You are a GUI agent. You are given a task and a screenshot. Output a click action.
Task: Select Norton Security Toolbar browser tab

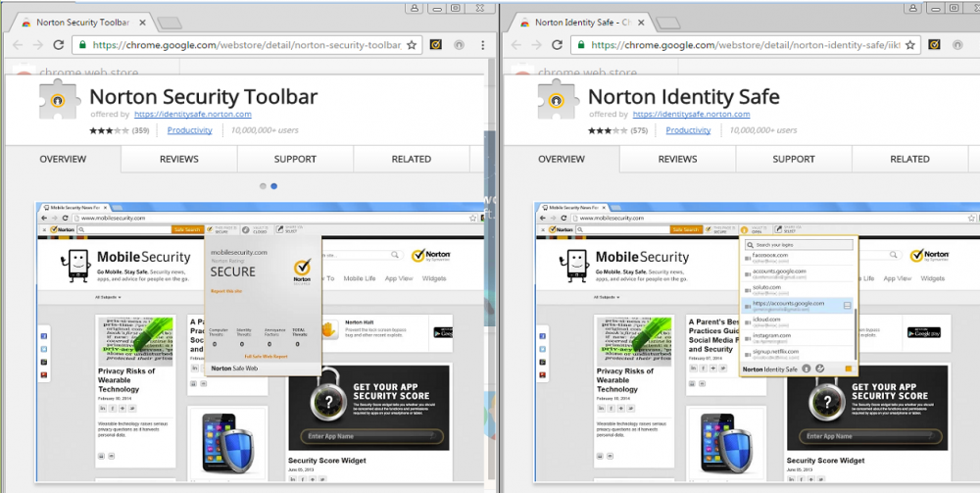82,23
